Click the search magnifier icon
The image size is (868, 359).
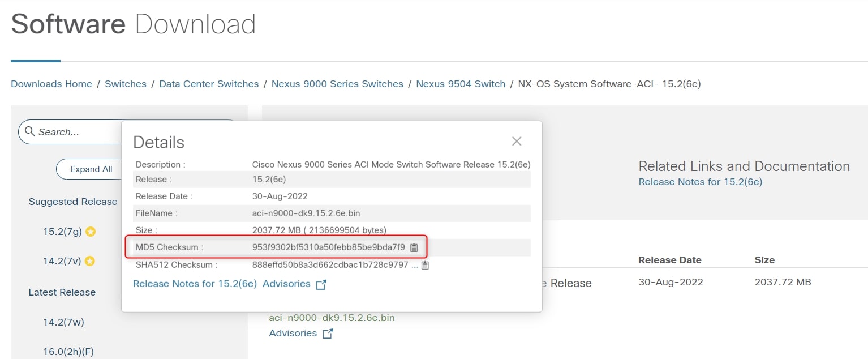(30, 132)
